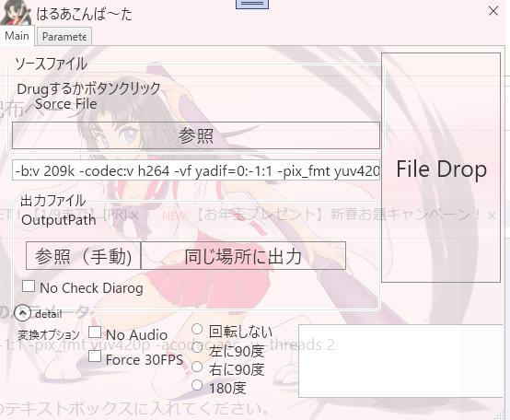Click the File Drop area
510x420 pixels.
(441, 168)
